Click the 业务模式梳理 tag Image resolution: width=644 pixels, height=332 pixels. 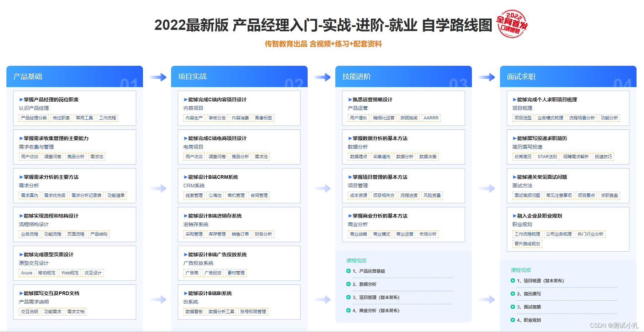point(550,118)
